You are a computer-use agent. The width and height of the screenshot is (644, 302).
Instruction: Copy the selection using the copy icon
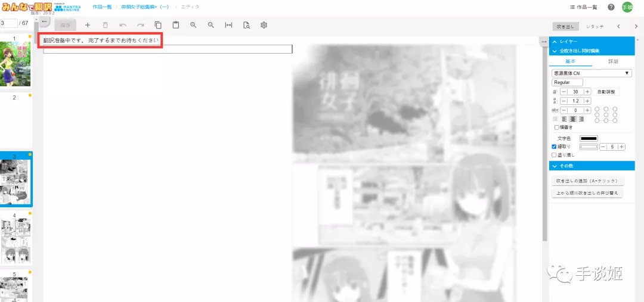pyautogui.click(x=158, y=25)
